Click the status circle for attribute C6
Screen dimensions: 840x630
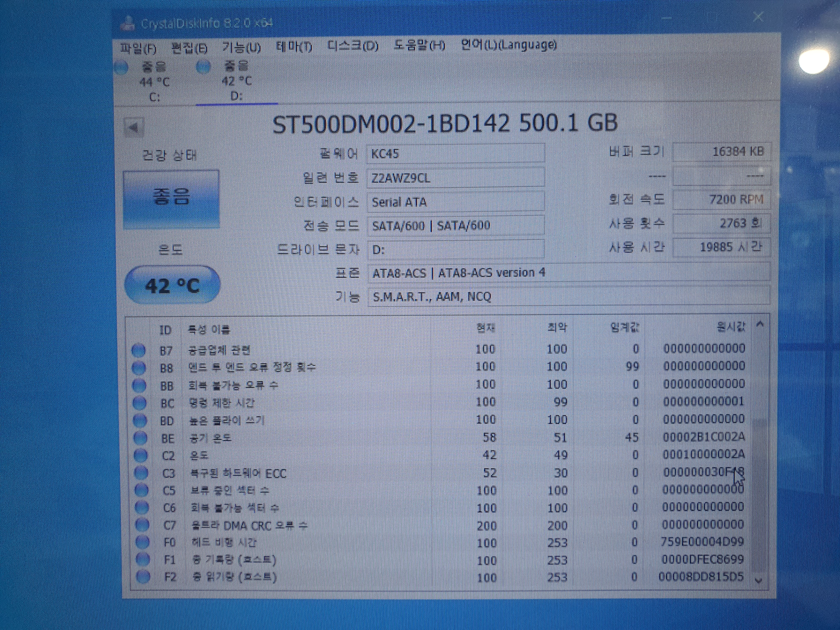click(142, 508)
